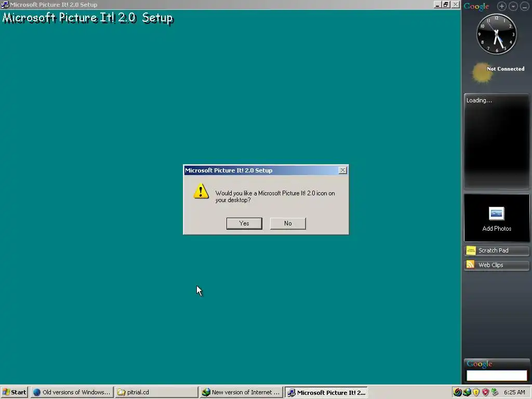Switch to the pitrial.cd folder taskbar item

[156, 392]
